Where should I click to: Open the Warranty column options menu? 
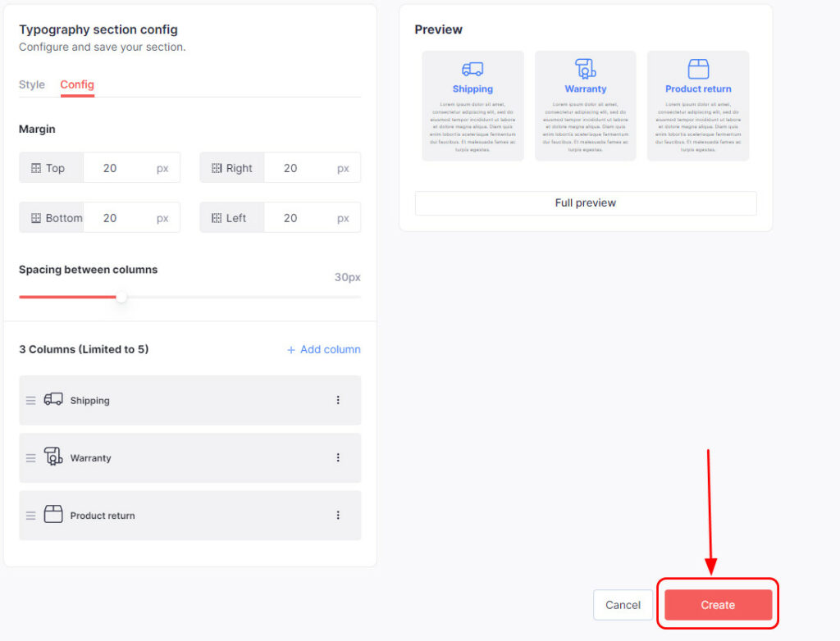pos(338,457)
